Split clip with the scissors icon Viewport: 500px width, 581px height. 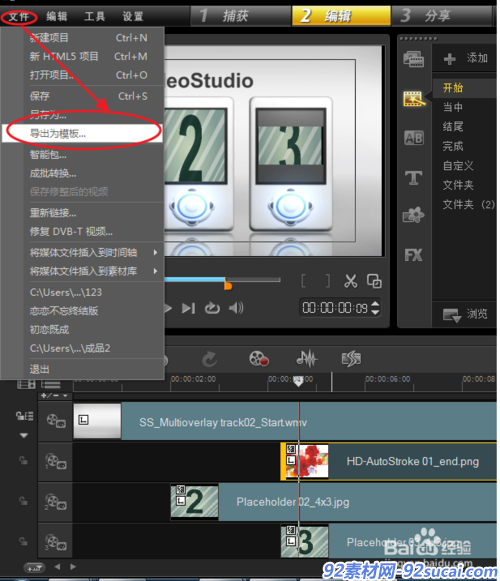coord(351,281)
